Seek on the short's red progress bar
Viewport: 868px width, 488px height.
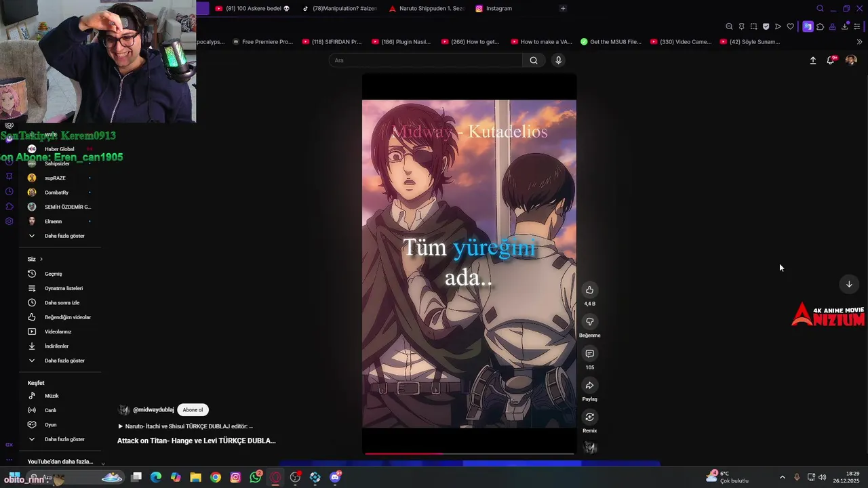469,453
